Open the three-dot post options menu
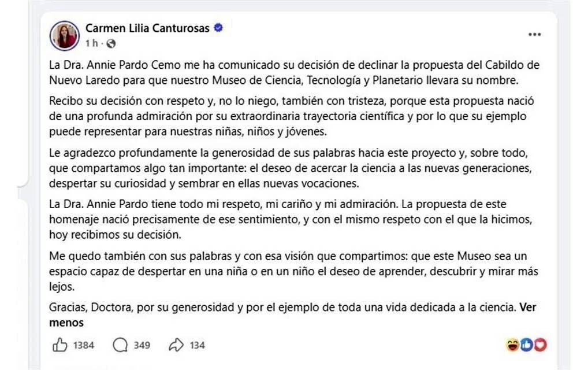 (x=534, y=34)
